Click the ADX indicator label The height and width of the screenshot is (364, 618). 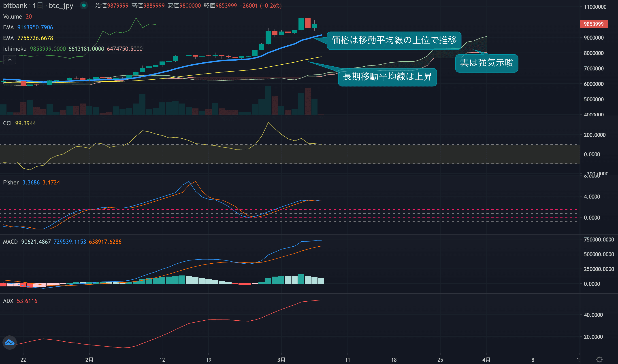pos(8,301)
